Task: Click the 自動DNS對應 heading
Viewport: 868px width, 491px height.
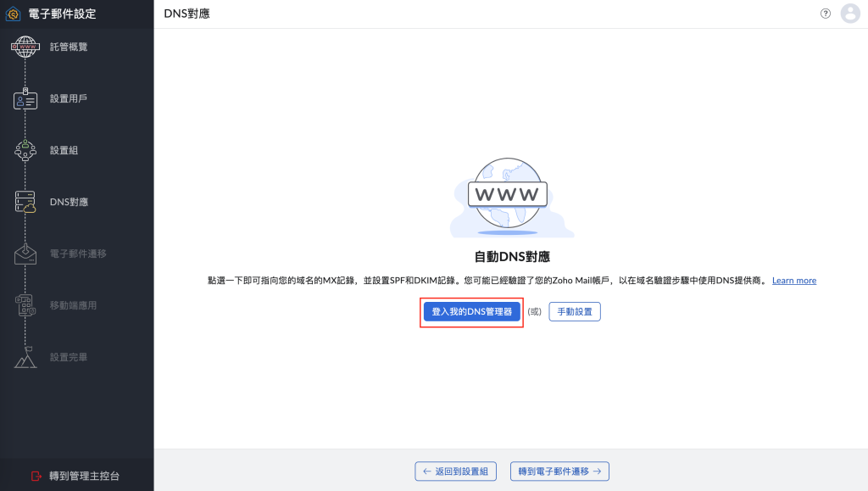Action: pos(512,257)
